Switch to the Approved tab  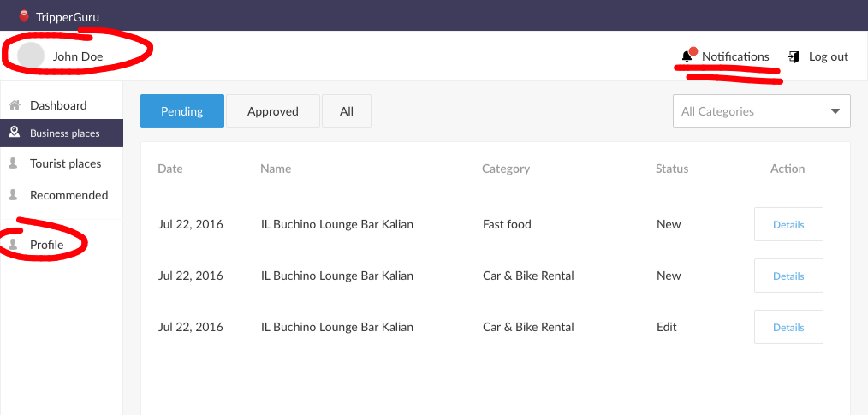273,111
